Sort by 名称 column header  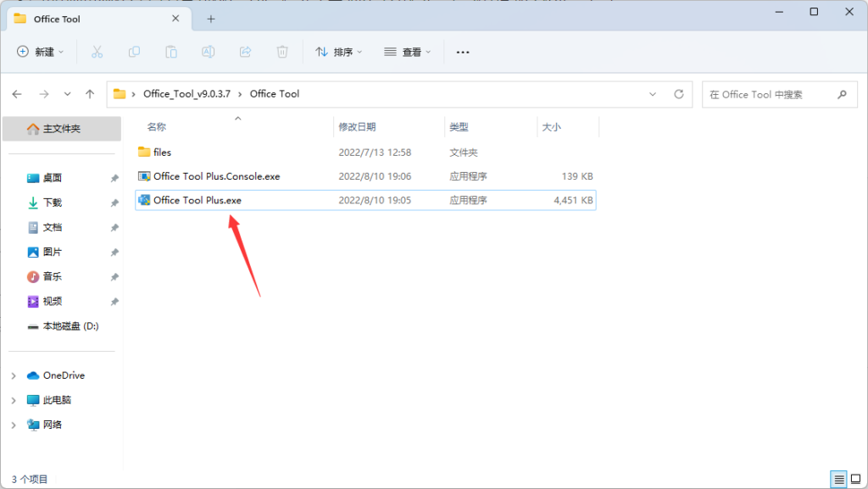(x=157, y=126)
